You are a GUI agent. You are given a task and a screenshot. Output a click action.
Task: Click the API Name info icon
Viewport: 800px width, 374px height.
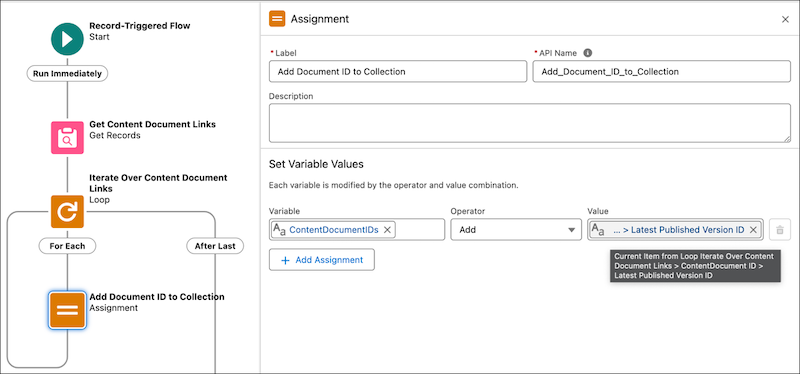588,53
